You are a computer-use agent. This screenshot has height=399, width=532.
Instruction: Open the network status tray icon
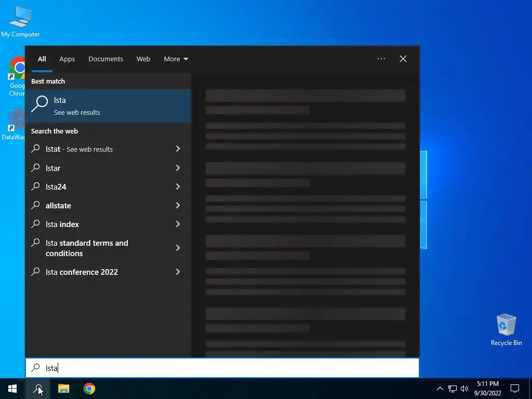tap(453, 389)
